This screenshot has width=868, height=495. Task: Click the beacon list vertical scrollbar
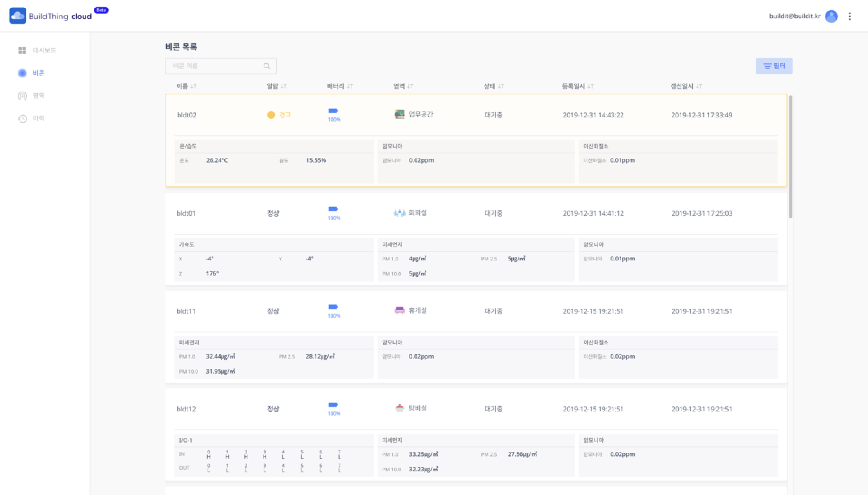tap(791, 157)
